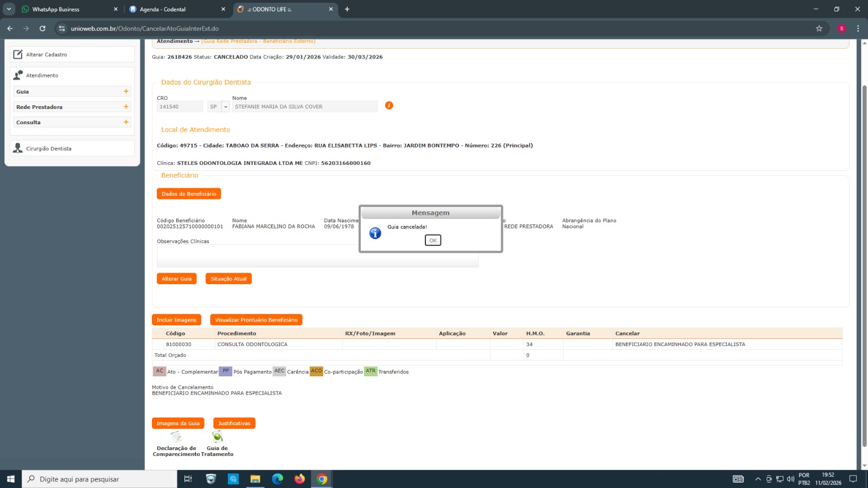868x488 pixels.
Task: Bookmark this page with the star icon
Action: click(819, 28)
